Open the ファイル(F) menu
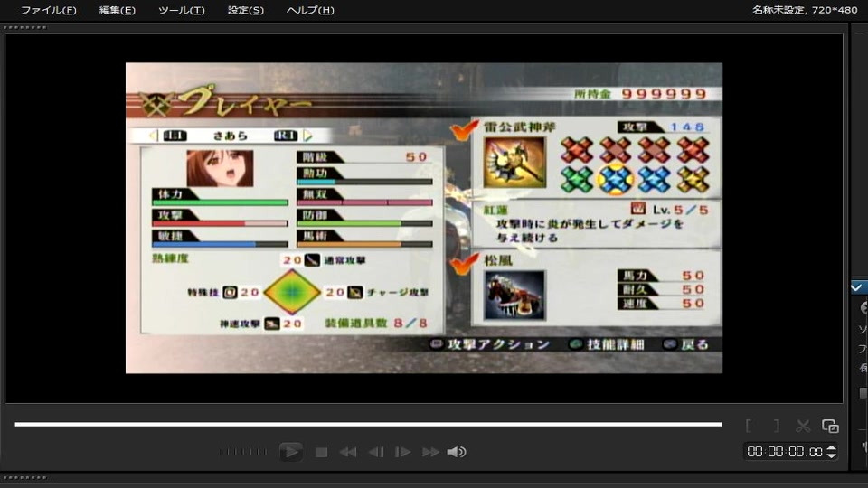This screenshot has height=488, width=868. (49, 10)
